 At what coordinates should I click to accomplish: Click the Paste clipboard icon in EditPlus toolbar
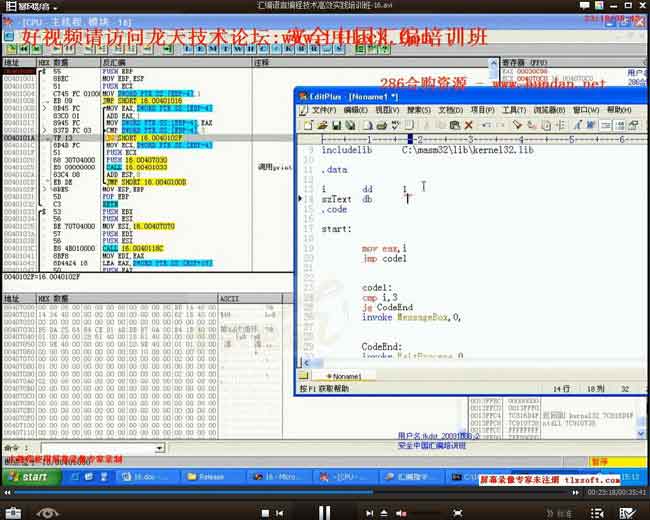click(455, 125)
